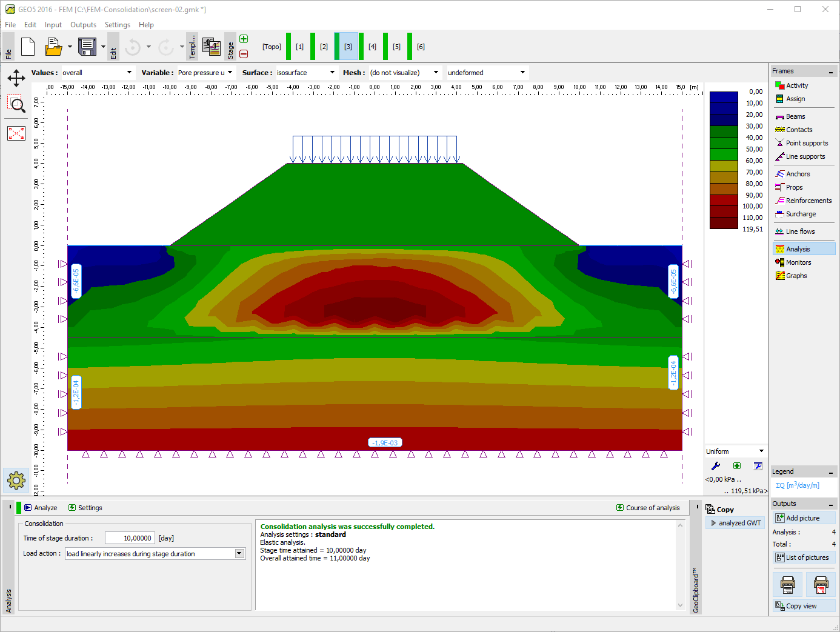
Task: Open the Line flows frame
Action: click(798, 231)
